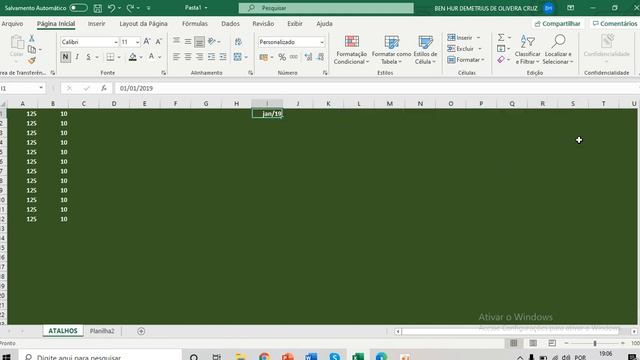The image size is (640, 360).
Task: Increase font size with the larger A
Action: coord(147,42)
